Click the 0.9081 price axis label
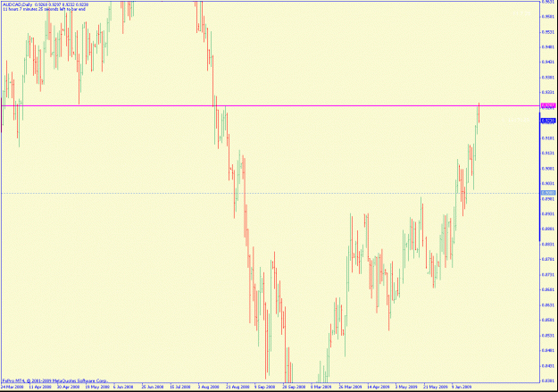The image size is (558, 392). 548,169
